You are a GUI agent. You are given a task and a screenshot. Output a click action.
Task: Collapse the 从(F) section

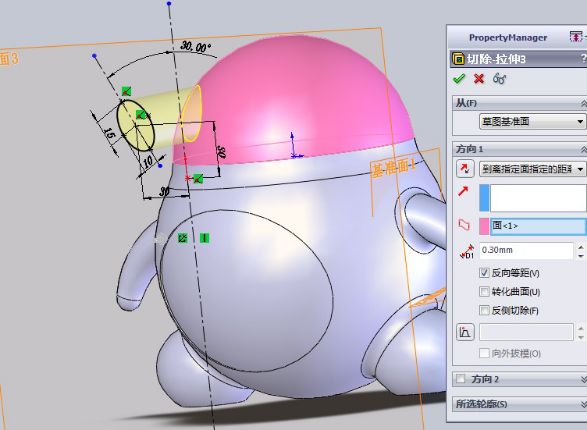(x=583, y=103)
